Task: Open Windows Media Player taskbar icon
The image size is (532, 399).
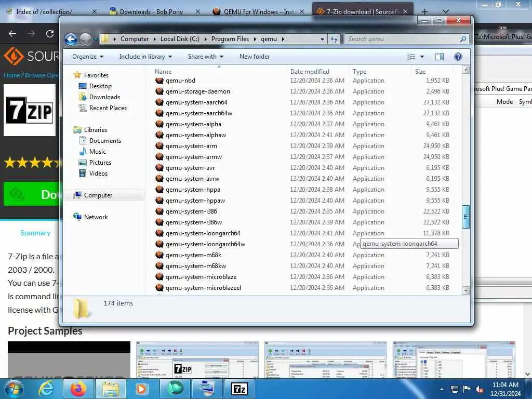Action: pyautogui.click(x=141, y=389)
